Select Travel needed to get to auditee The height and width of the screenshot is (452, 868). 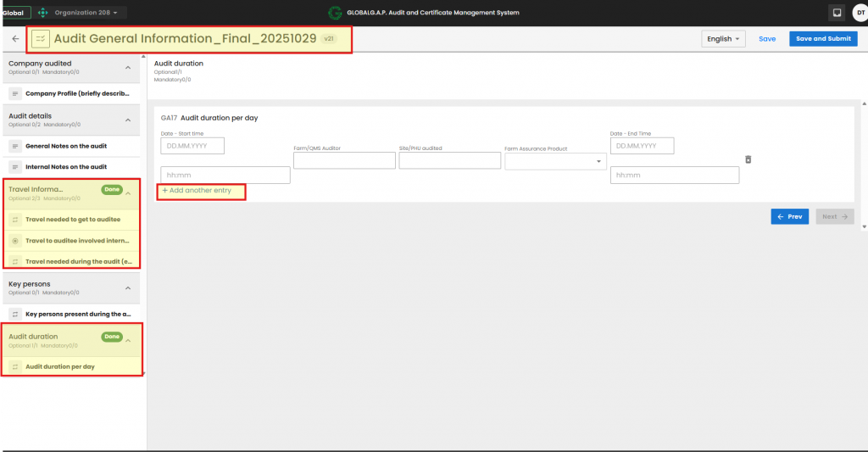73,219
